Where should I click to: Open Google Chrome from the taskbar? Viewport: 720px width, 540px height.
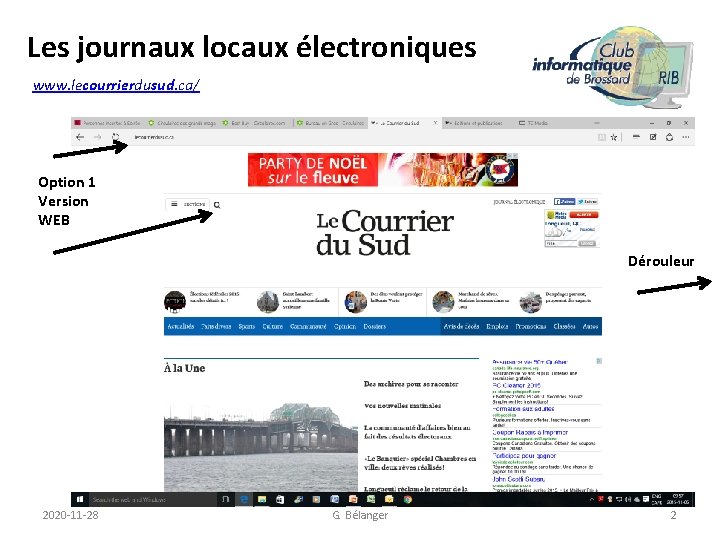click(408, 499)
